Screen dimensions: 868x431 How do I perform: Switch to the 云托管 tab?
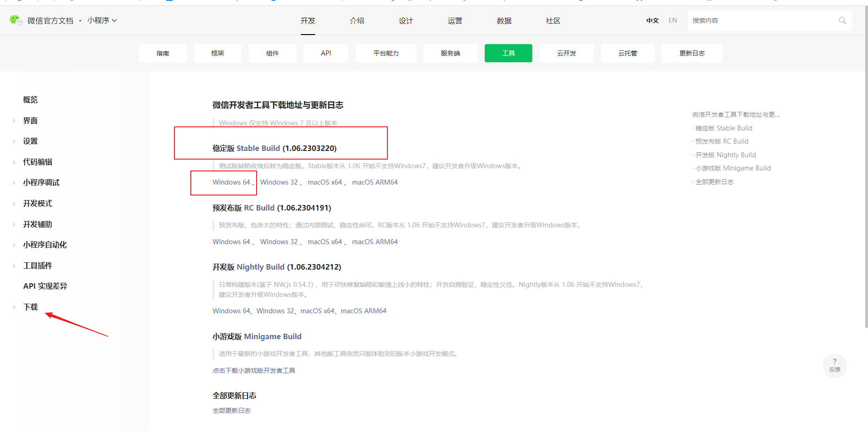[x=628, y=53]
